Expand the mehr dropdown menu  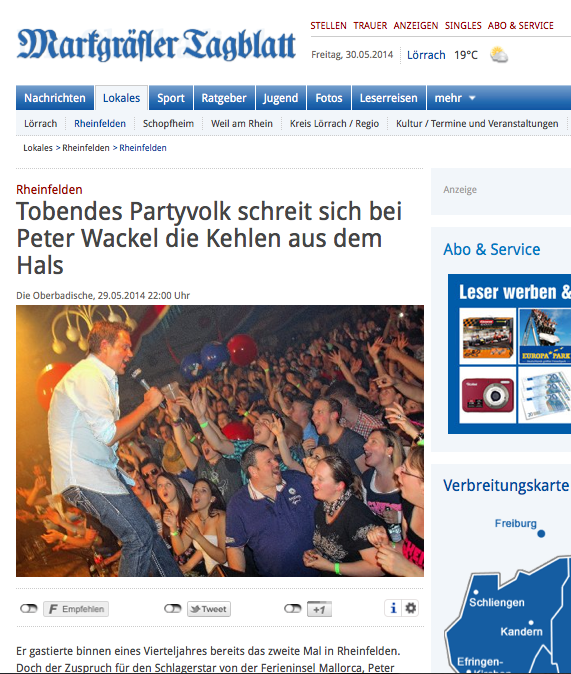tap(455, 98)
